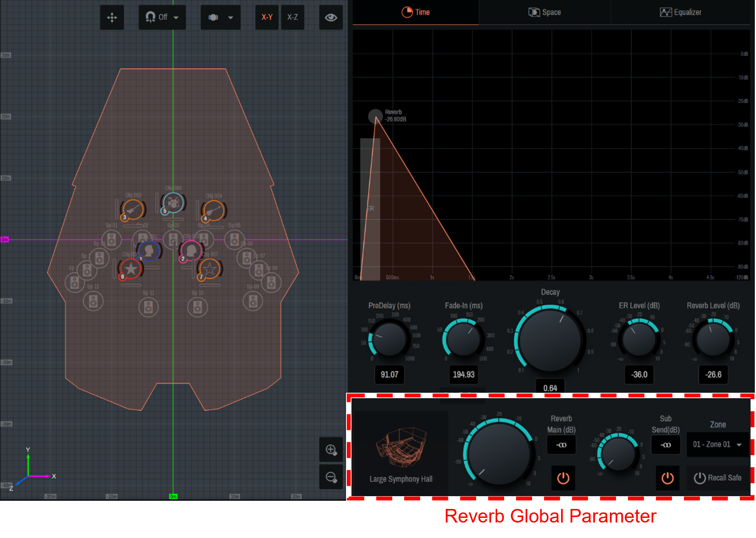Screen dimensions: 756x538
Task: Click the PreDelay value field showing 91.07
Action: (389, 375)
